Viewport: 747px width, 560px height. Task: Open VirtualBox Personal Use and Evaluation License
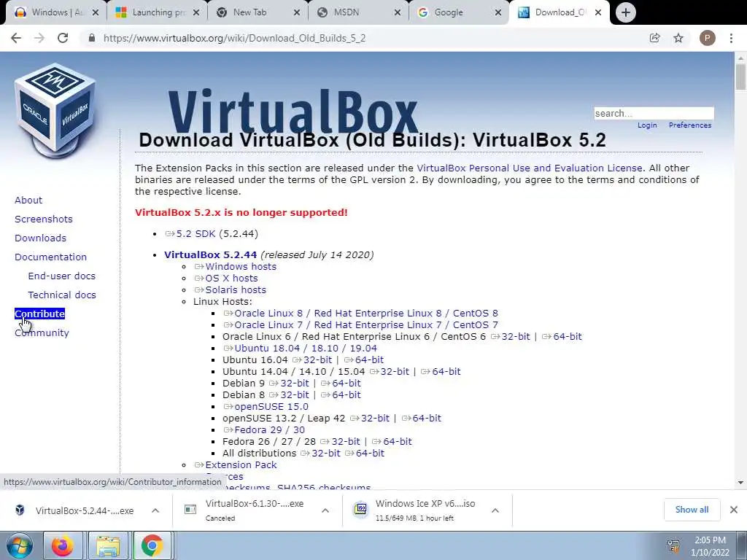click(530, 168)
